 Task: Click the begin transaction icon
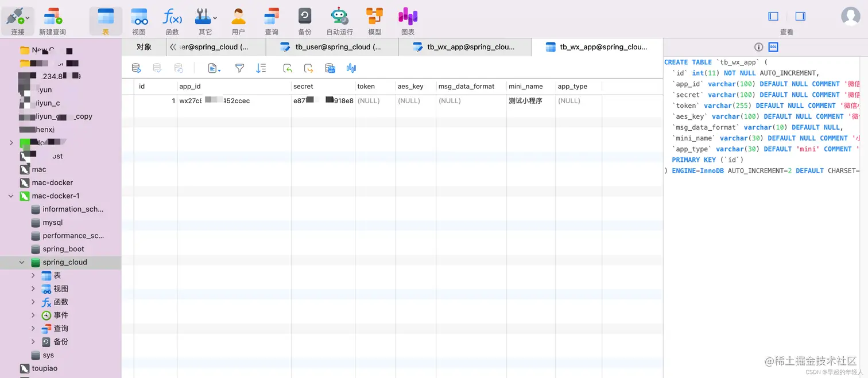tap(136, 68)
